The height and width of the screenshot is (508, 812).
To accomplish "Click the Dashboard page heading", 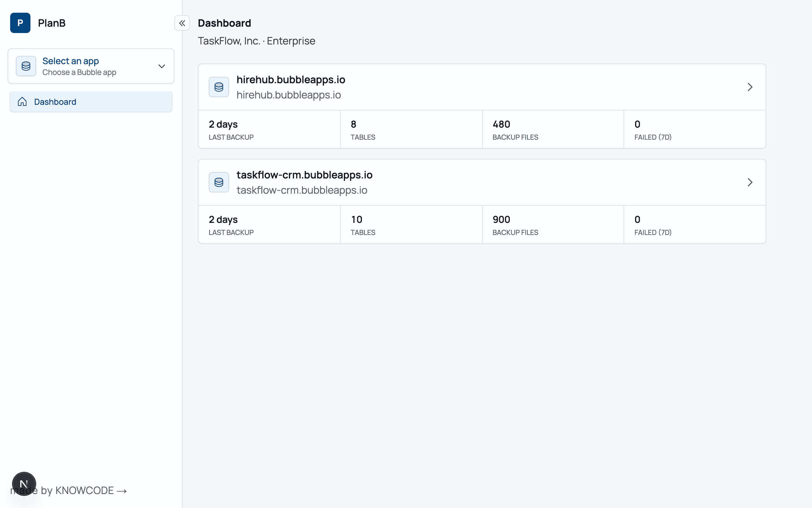I will pyautogui.click(x=224, y=23).
